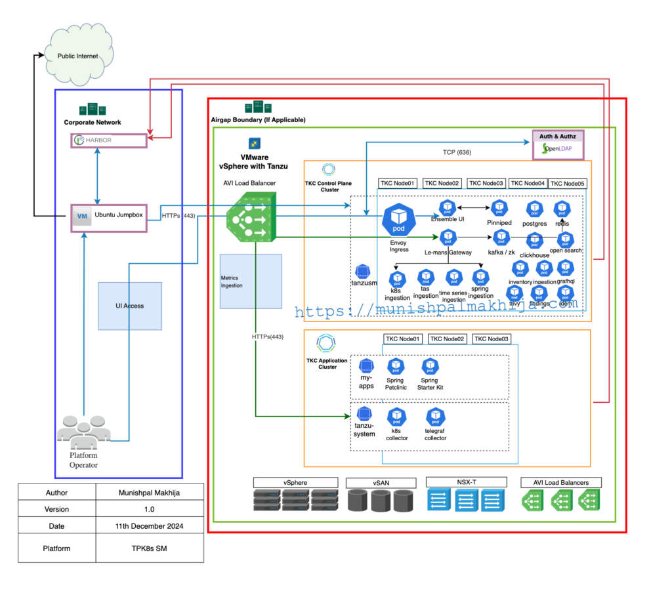Click the clickhouse pod icon
The height and width of the screenshot is (616, 672).
tap(534, 241)
